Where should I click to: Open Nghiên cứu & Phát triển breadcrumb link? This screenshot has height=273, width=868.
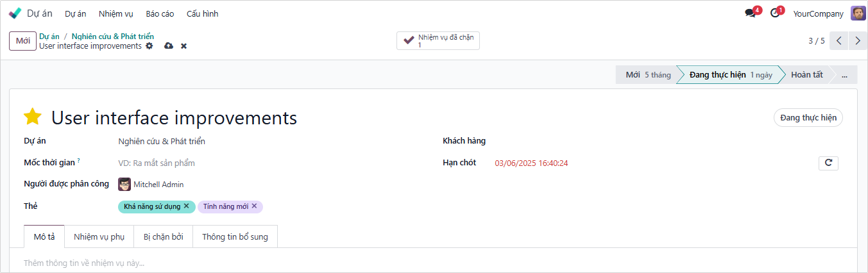pos(113,37)
